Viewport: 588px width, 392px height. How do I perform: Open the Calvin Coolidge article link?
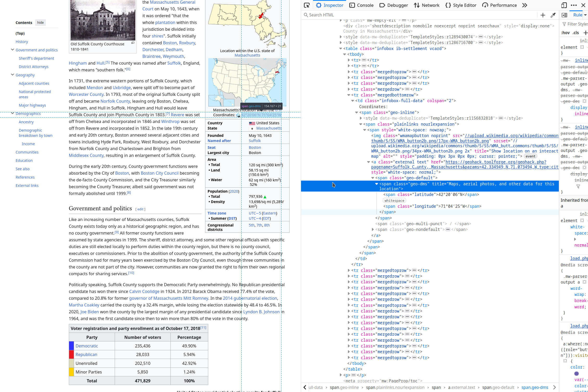coord(144,291)
